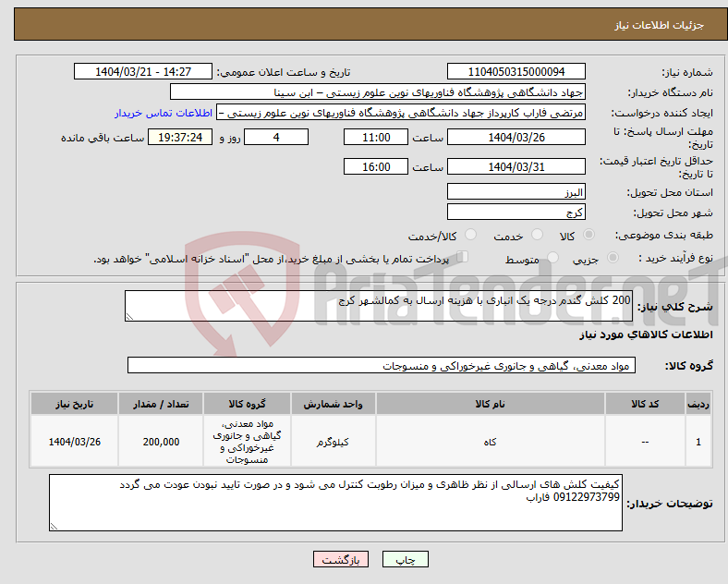Click the deadline time field 11:00
The height and width of the screenshot is (584, 728).
click(376, 138)
